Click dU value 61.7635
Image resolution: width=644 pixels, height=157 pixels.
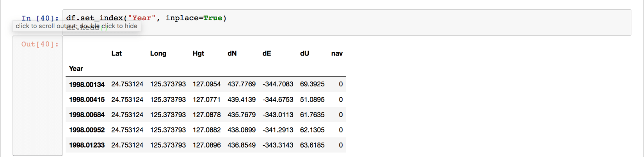click(312, 115)
